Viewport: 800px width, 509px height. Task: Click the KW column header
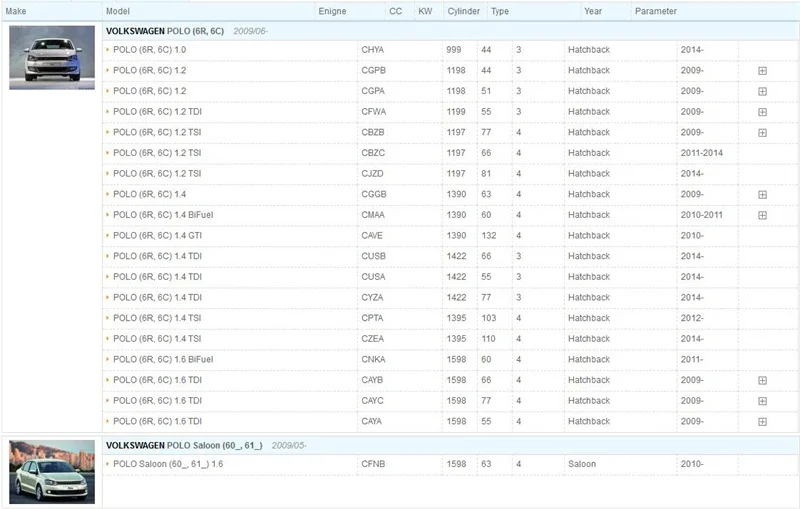425,11
